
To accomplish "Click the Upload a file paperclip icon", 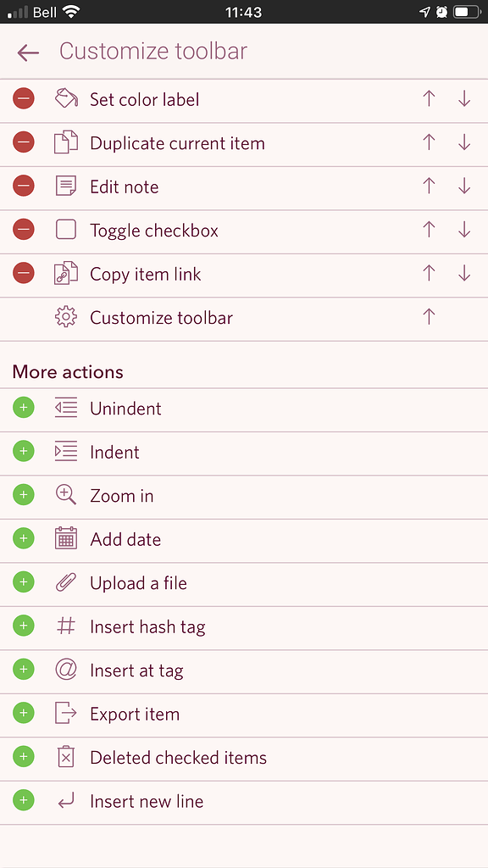I will (x=66, y=582).
